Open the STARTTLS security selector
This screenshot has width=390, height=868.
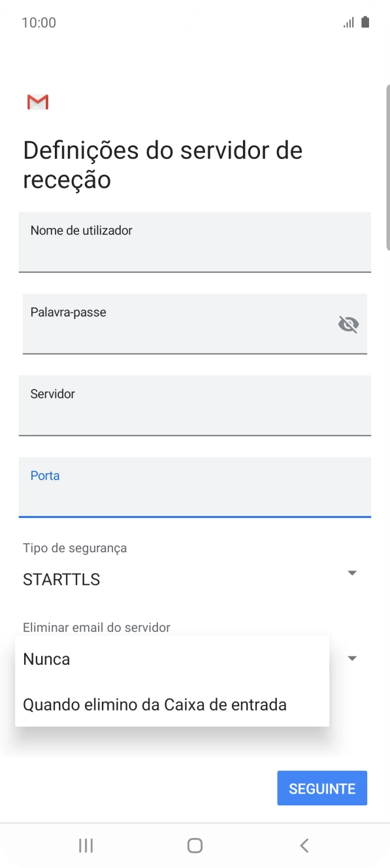pyautogui.click(x=60, y=579)
